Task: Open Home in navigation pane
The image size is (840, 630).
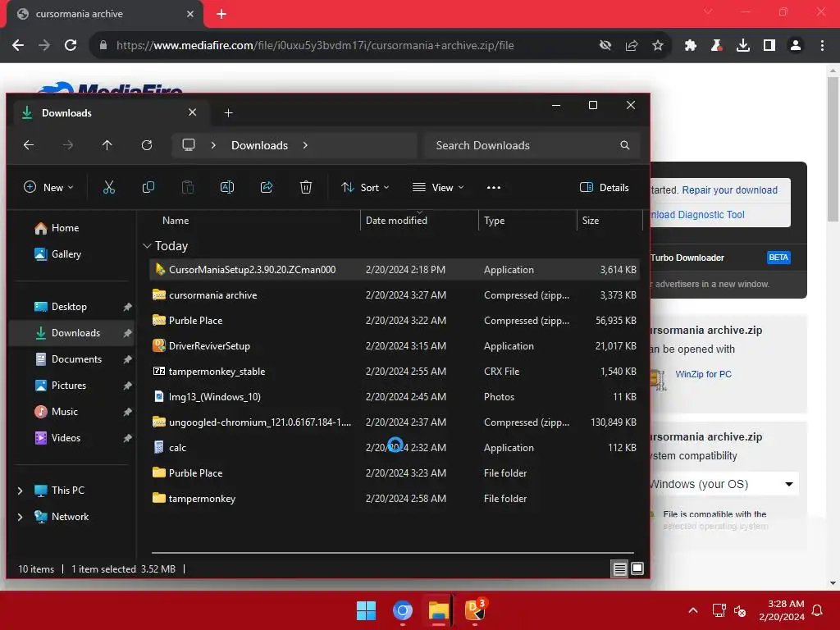Action: [x=65, y=228]
